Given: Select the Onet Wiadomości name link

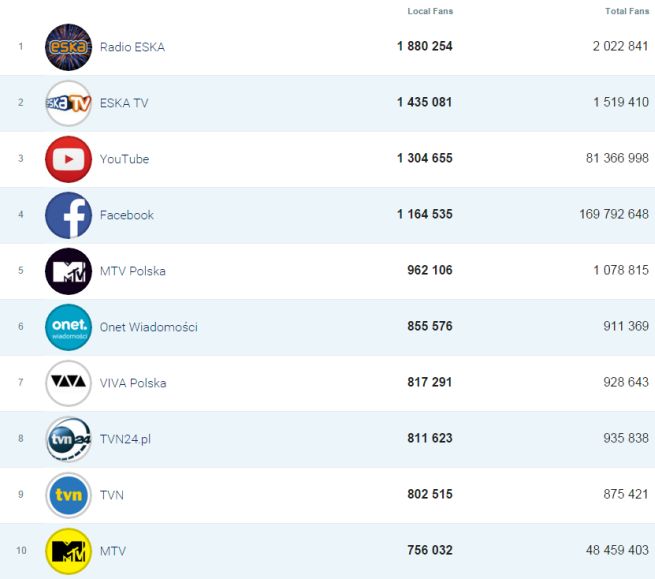Looking at the screenshot, I should point(148,327).
